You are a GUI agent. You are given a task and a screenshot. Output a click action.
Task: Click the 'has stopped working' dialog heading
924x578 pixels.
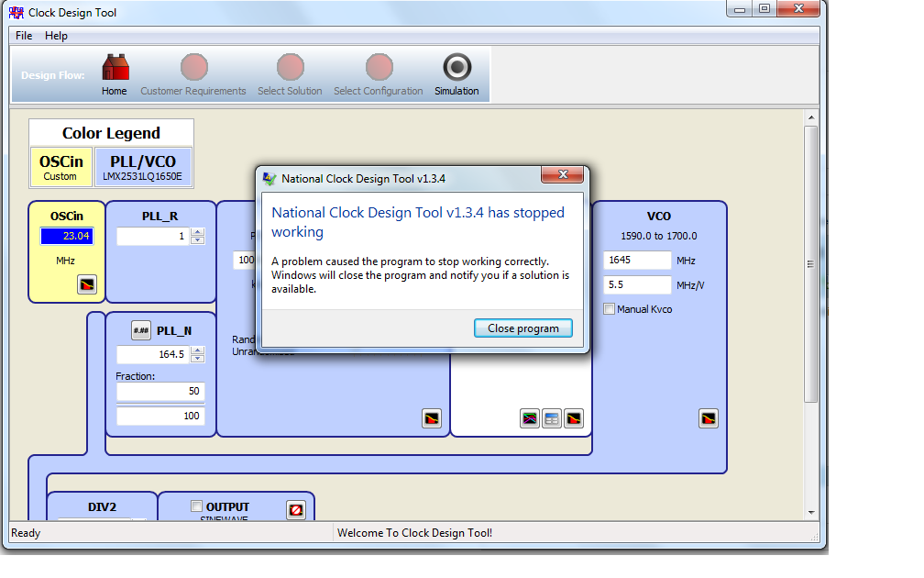pyautogui.click(x=418, y=222)
